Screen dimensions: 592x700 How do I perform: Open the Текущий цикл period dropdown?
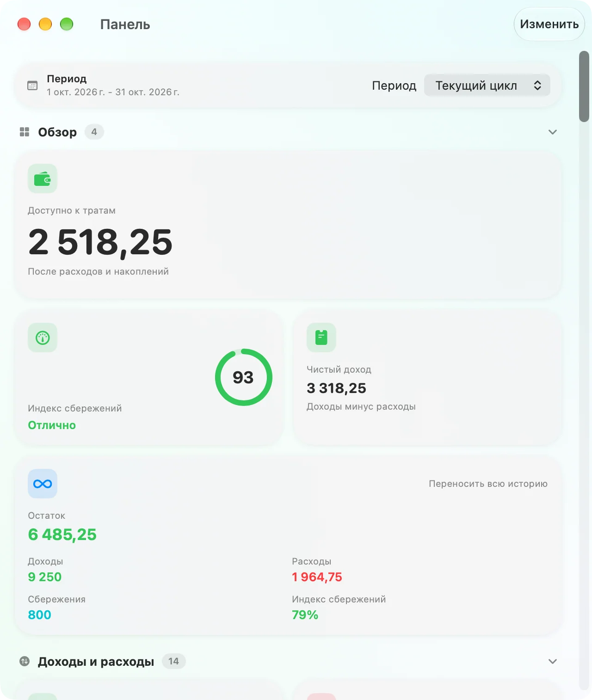coord(487,86)
